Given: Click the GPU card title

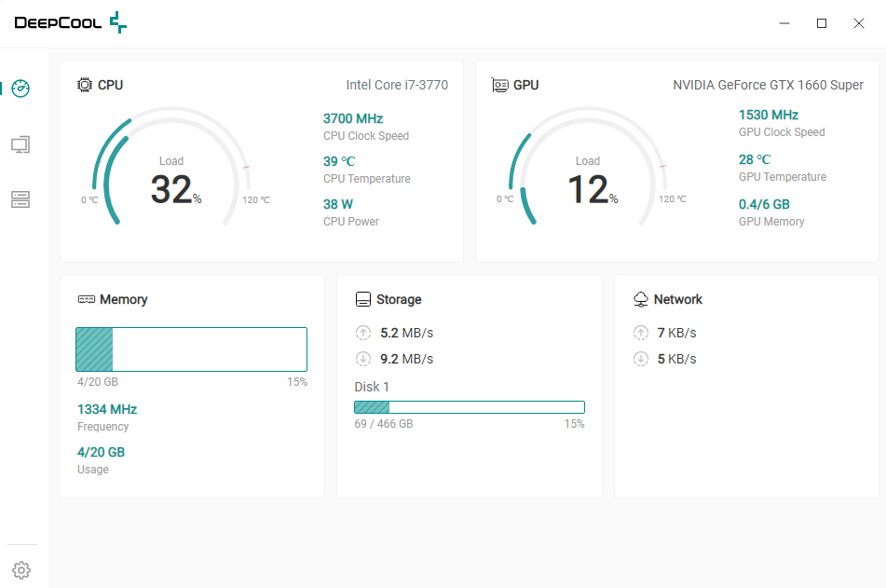Looking at the screenshot, I should click(x=526, y=85).
